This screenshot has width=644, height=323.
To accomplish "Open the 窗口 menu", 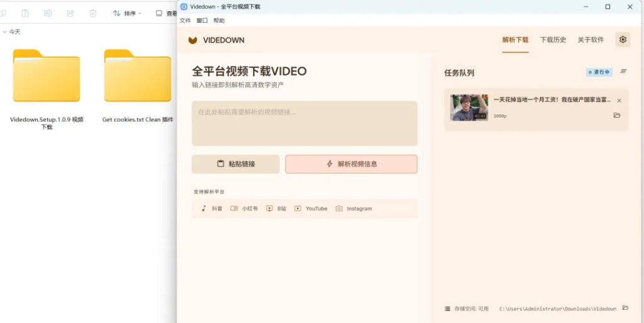I will click(x=202, y=21).
